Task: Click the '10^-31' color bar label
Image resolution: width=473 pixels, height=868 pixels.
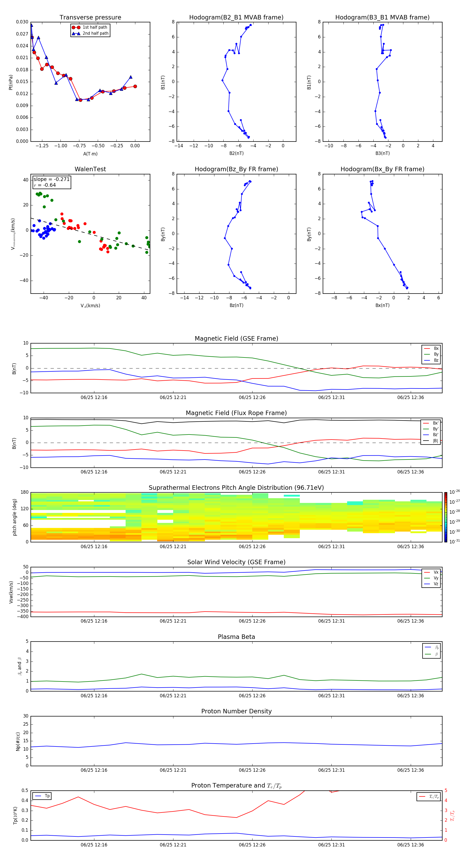Action: click(455, 542)
